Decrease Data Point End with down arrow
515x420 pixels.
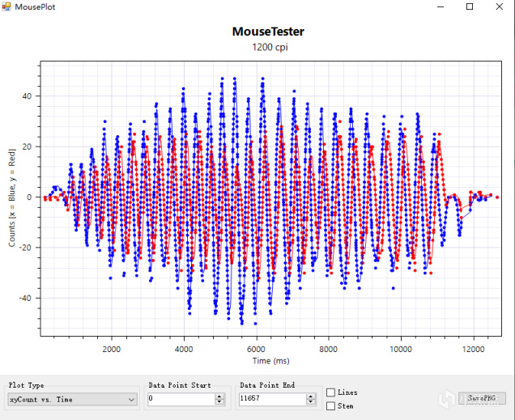click(x=310, y=402)
